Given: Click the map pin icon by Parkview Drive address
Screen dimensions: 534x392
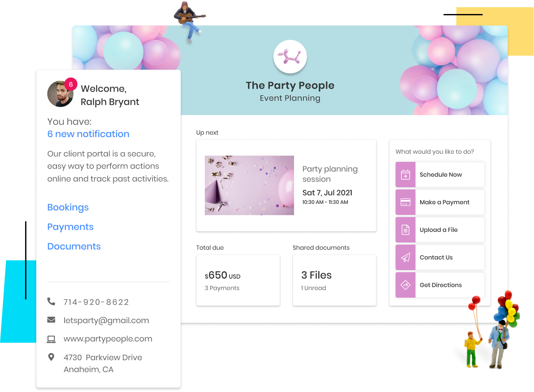Looking at the screenshot, I should pos(51,357).
